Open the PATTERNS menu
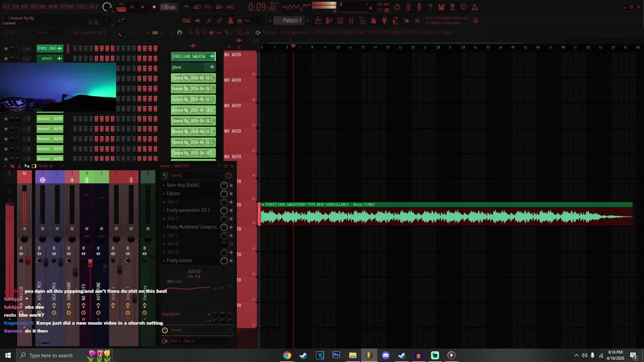644x362 pixels. (x=38, y=7)
